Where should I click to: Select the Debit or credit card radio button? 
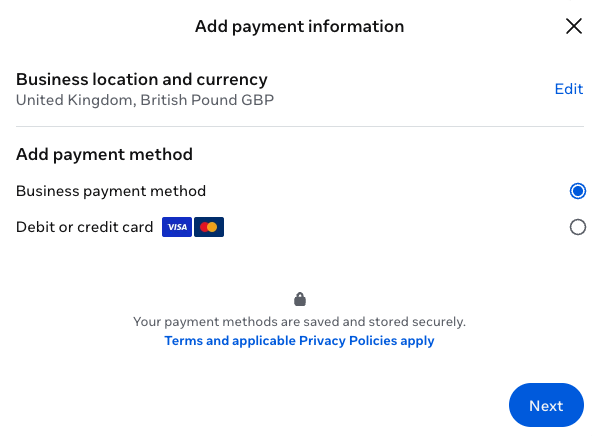(577, 227)
